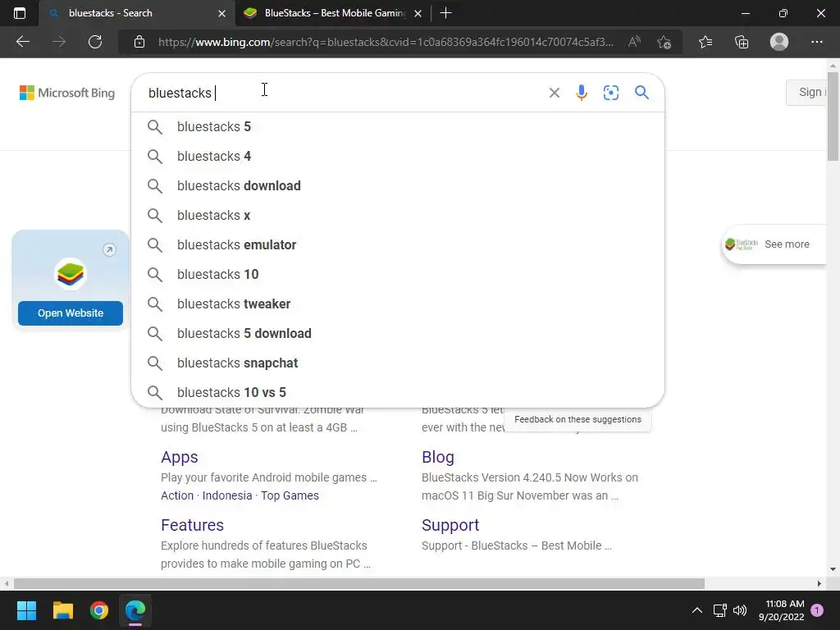Viewport: 840px width, 630px height.
Task: Open network status tray icon
Action: (x=719, y=610)
